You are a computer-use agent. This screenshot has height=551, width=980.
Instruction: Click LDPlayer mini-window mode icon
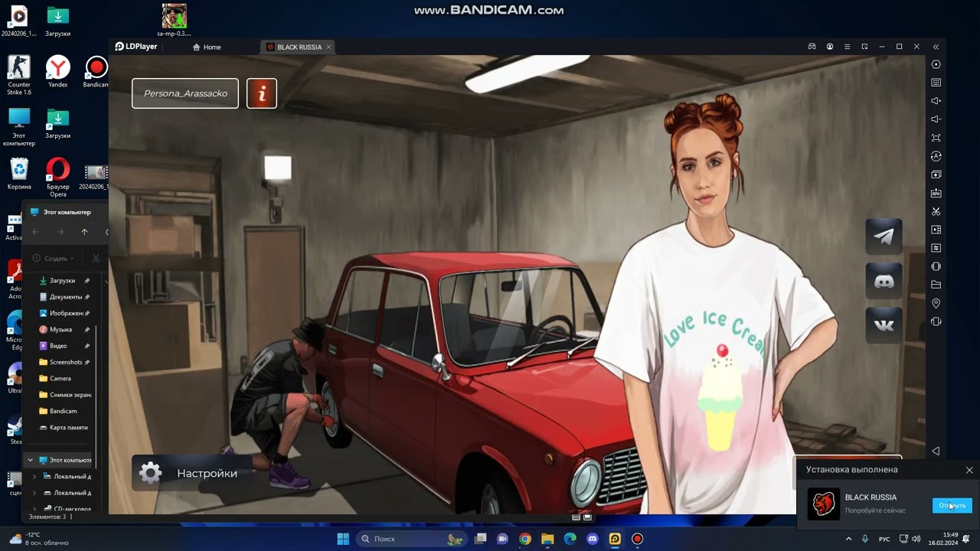864,47
